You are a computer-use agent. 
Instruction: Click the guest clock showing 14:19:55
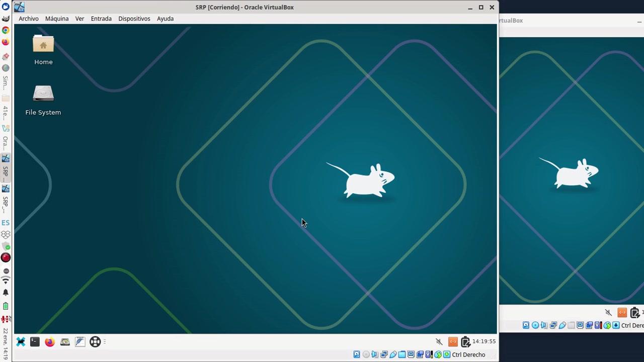484,341
